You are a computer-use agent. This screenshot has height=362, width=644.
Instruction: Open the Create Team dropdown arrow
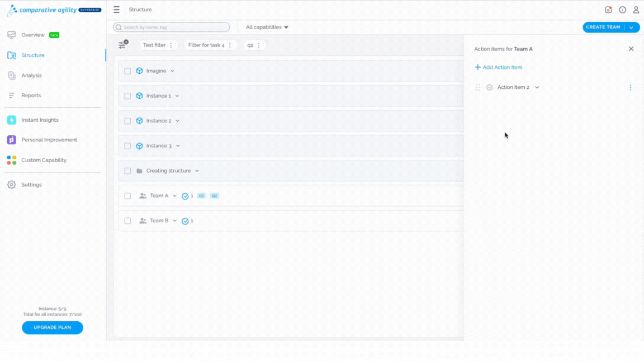pyautogui.click(x=632, y=27)
